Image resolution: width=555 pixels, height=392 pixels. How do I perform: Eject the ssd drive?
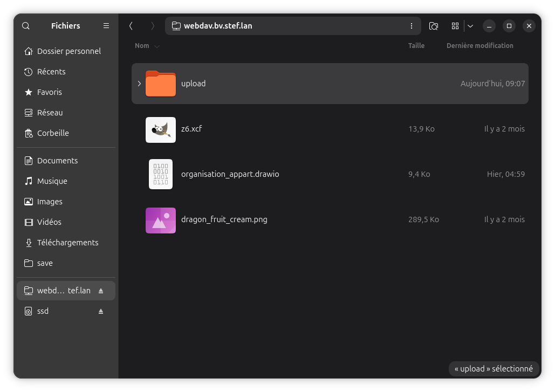101,311
